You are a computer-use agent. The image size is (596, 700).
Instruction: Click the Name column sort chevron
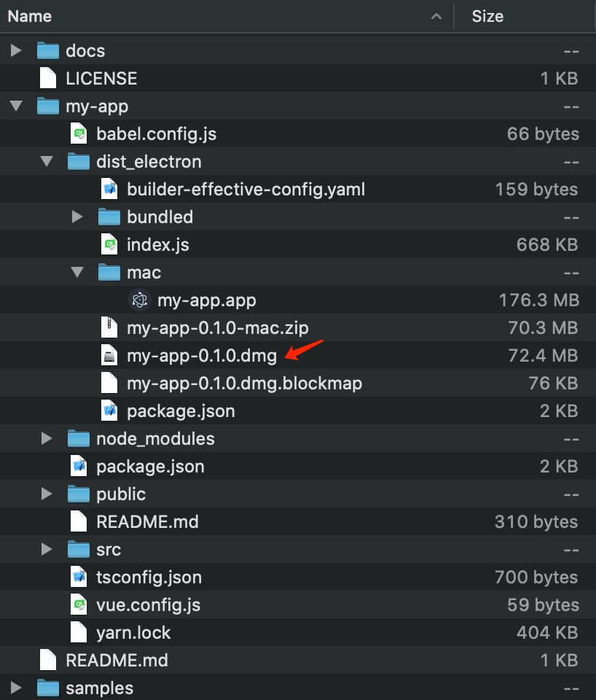[436, 15]
